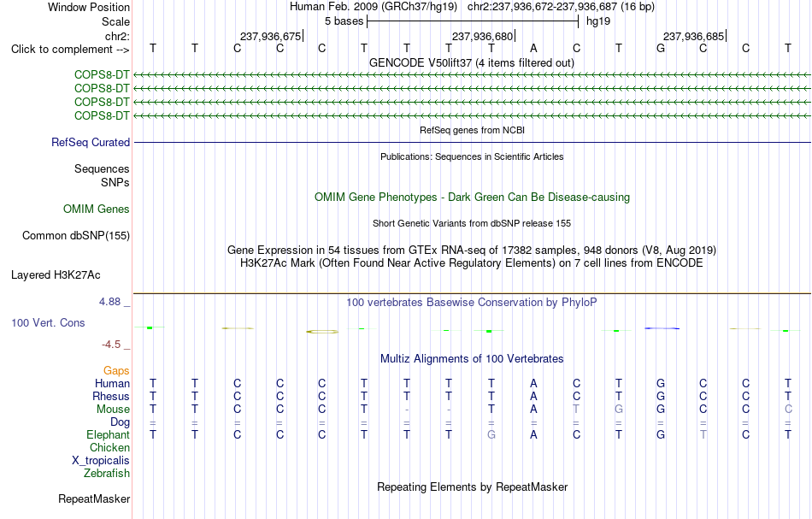The width and height of the screenshot is (812, 519).
Task: Select the Human row label in Multiz
Action: (x=112, y=383)
